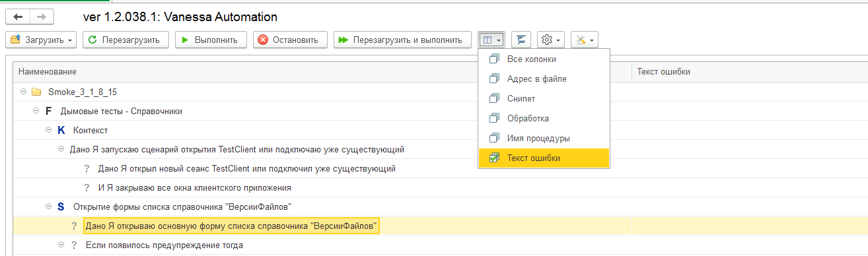Image resolution: width=868 pixels, height=256 pixels.
Task: Open the gear settings dropdown
Action: [x=551, y=40]
